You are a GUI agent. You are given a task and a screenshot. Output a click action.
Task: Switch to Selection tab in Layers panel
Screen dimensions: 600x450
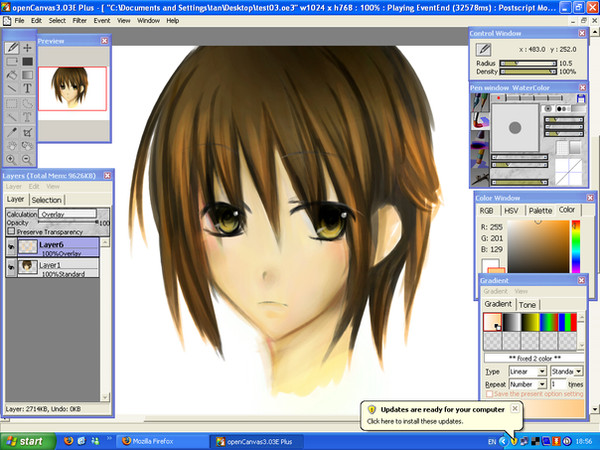(x=46, y=200)
